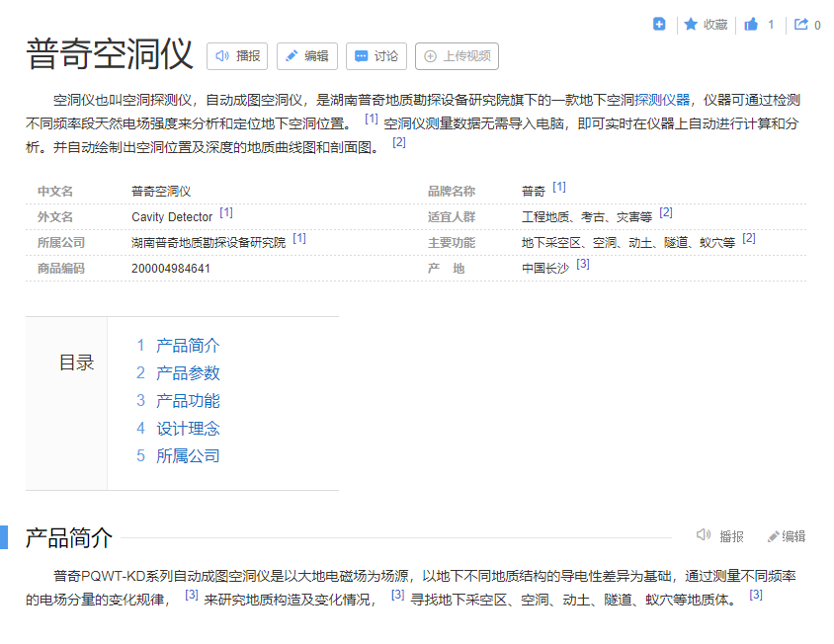Image resolution: width=834 pixels, height=644 pixels.
Task: Click citation [3] after 中国长沙
Action: [x=583, y=264]
